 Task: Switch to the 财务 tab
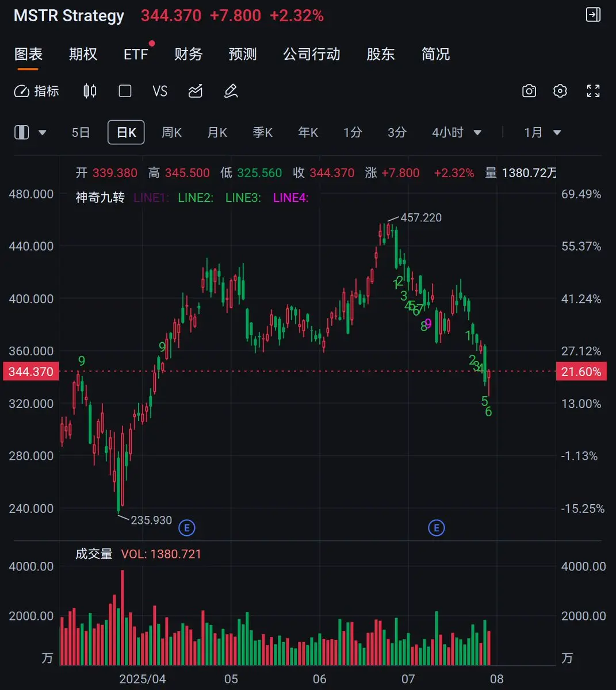(x=189, y=54)
